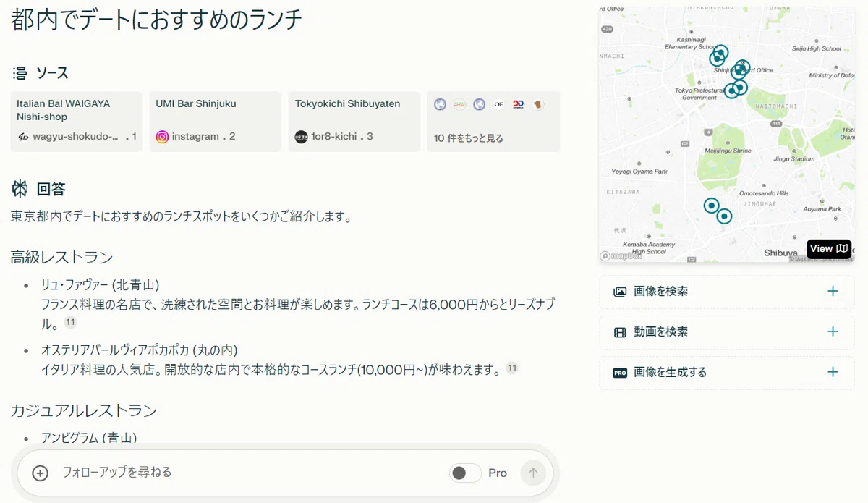The width and height of the screenshot is (868, 503).
Task: Toggle the Pro switch
Action: (x=464, y=473)
